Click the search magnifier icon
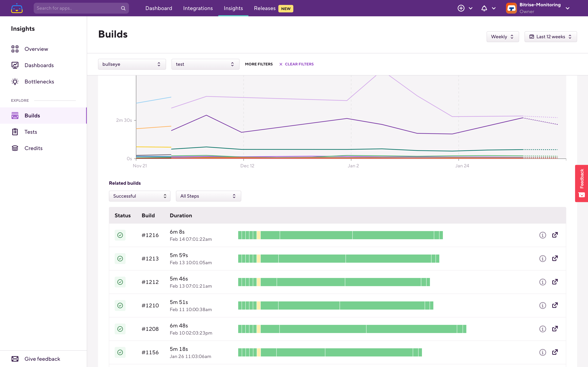 click(123, 8)
